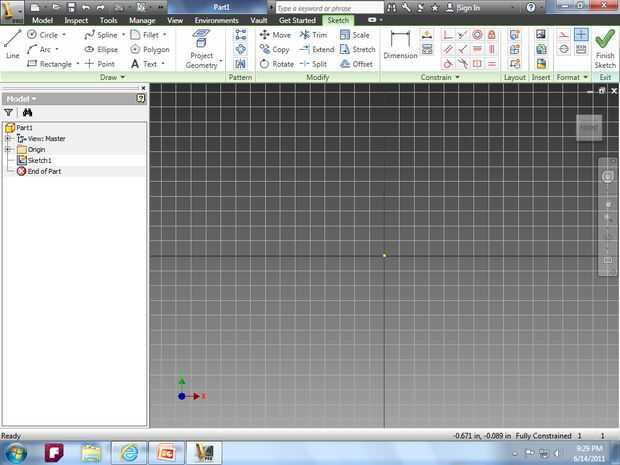620x465 pixels.
Task: Open the Fillet tool dropdown arrow
Action: click(x=164, y=35)
